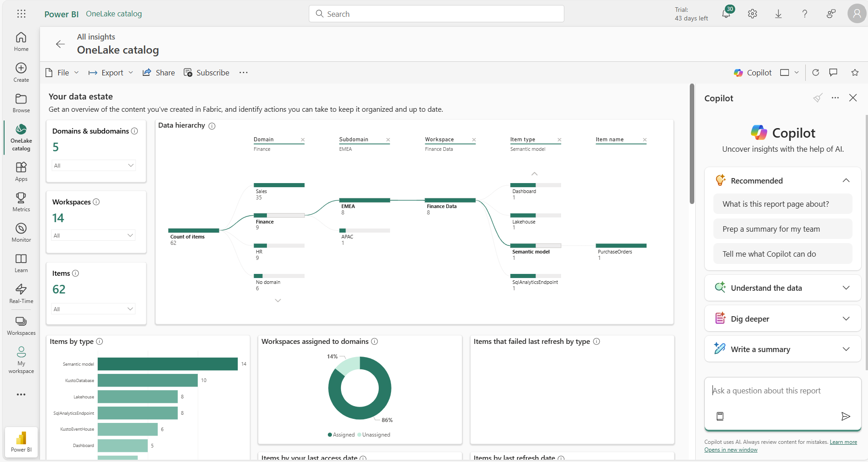The image size is (868, 462).
Task: Clear the Copilot chat with the broom icon
Action: tap(818, 98)
